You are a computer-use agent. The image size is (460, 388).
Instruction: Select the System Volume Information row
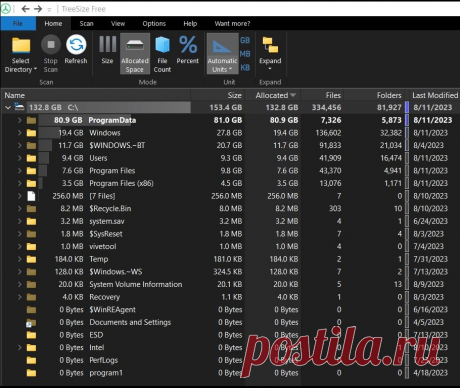pos(230,284)
